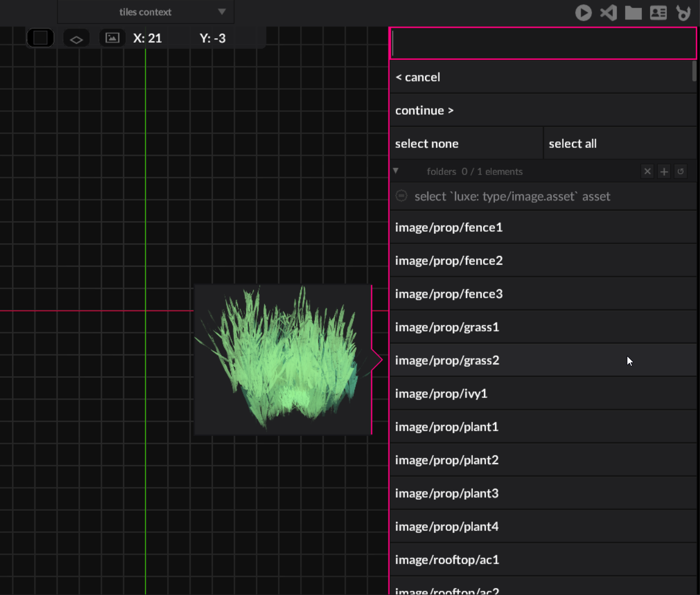Toggle the diamond layer icon
This screenshot has height=595, width=700.
click(x=76, y=39)
